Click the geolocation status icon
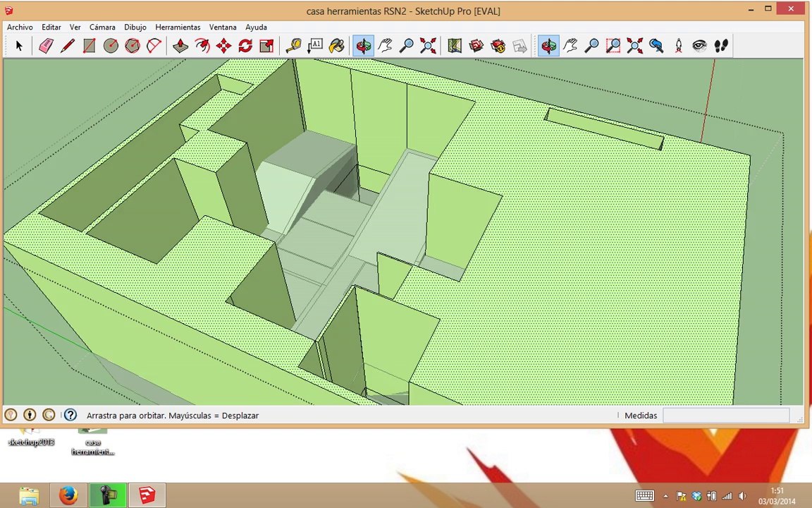This screenshot has height=508, width=812. (x=11, y=415)
